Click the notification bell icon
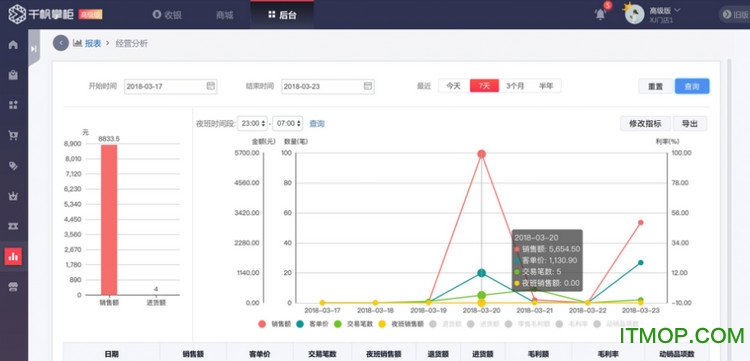 600,14
